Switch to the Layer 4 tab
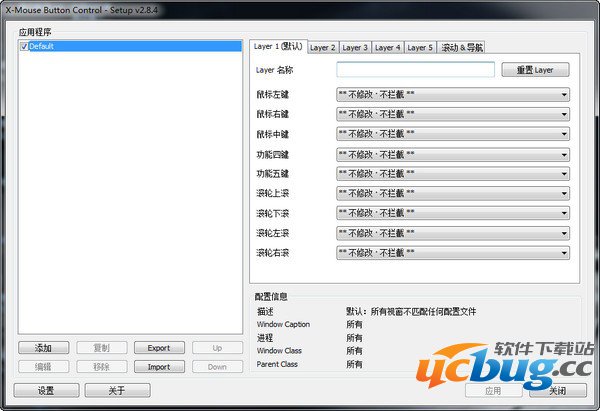600x411 pixels. pyautogui.click(x=387, y=47)
